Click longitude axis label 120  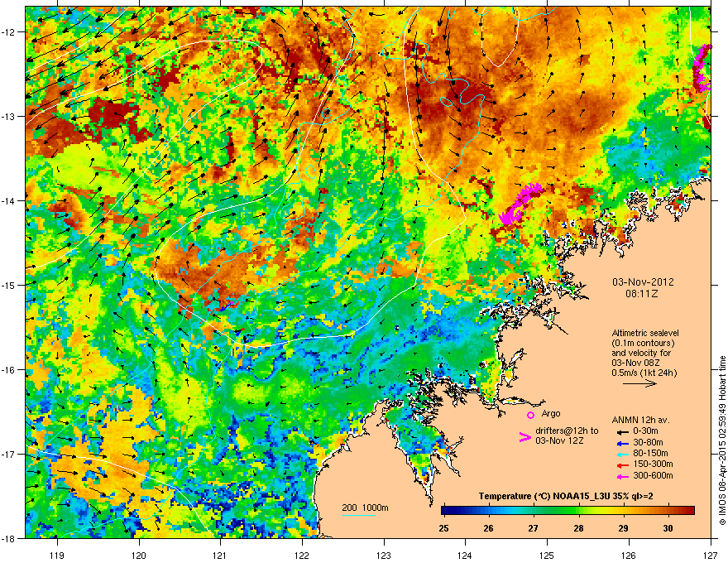click(139, 555)
